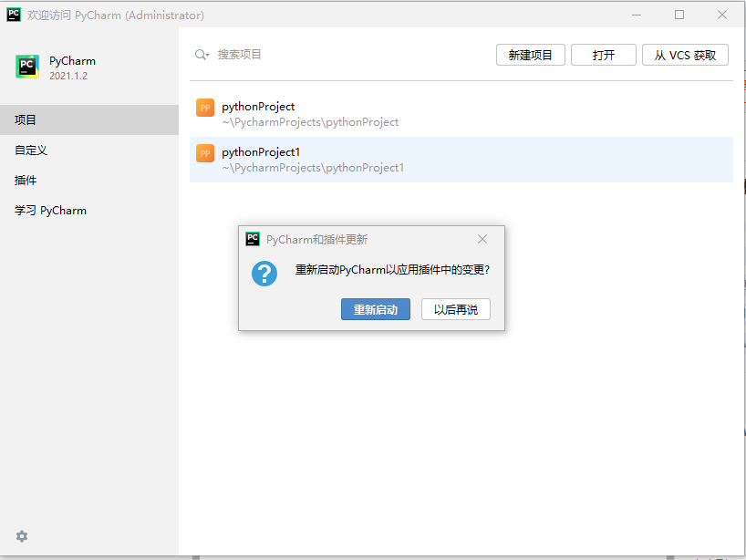Click the PyCharm 2021.1.2 logo in sidebar
746x560 pixels.
coord(27,67)
